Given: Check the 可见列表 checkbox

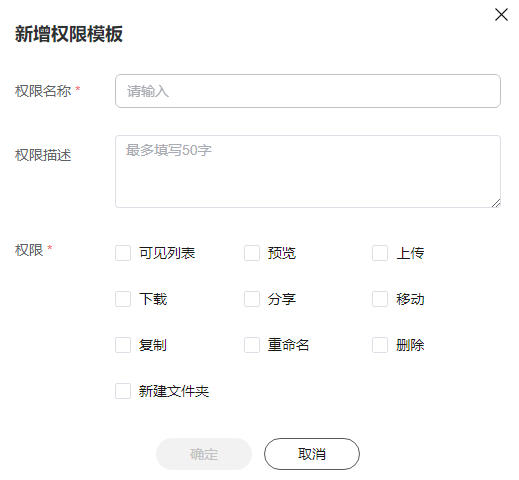Looking at the screenshot, I should [x=123, y=253].
